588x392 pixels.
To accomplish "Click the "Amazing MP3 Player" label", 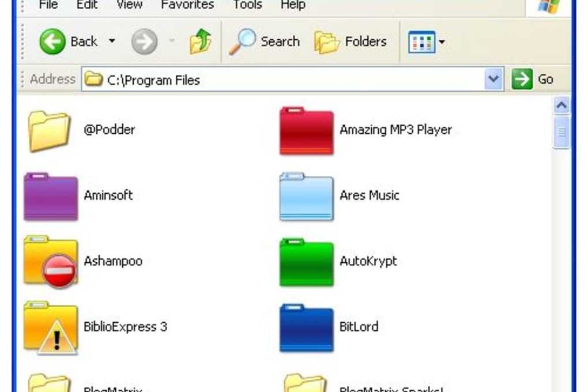I will click(395, 129).
